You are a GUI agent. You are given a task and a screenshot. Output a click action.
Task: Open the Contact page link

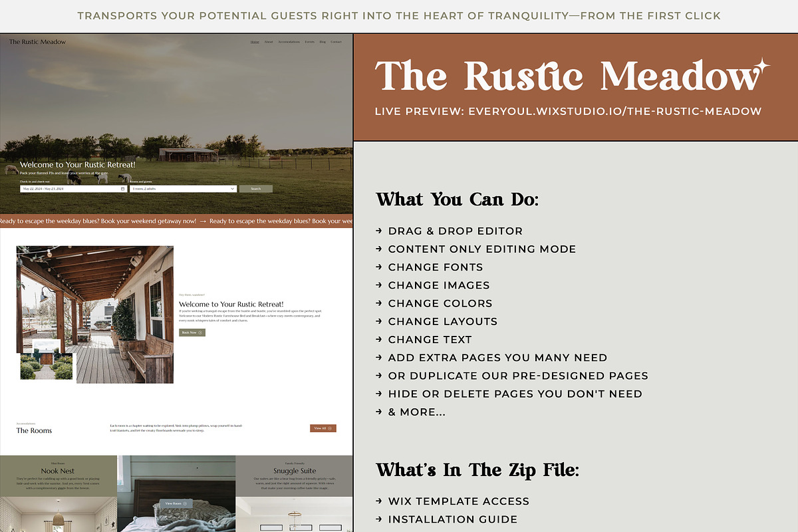(336, 42)
